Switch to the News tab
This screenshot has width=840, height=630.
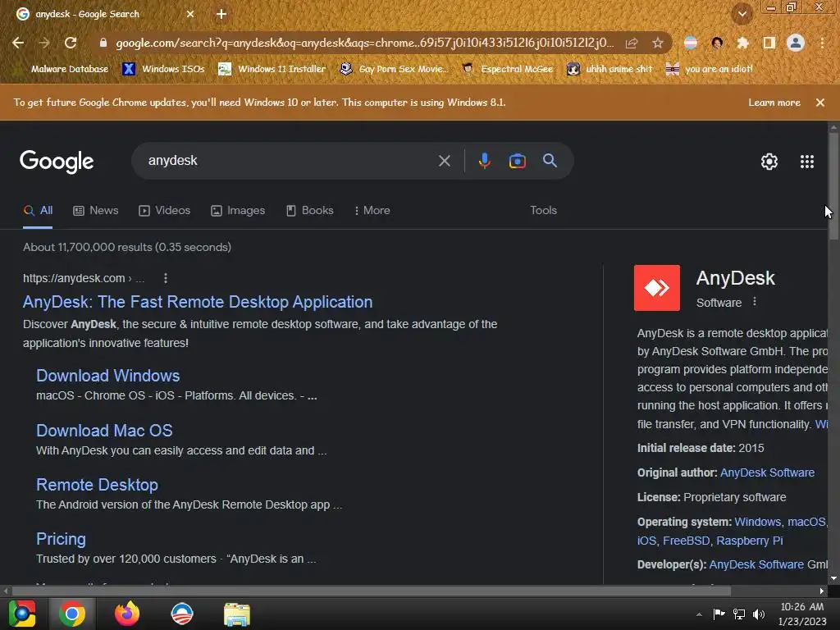[96, 211]
